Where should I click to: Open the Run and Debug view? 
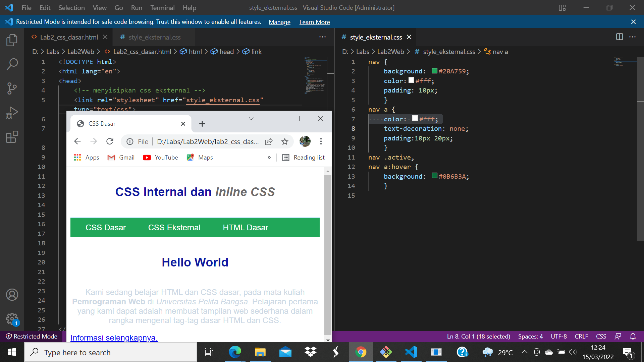click(12, 112)
